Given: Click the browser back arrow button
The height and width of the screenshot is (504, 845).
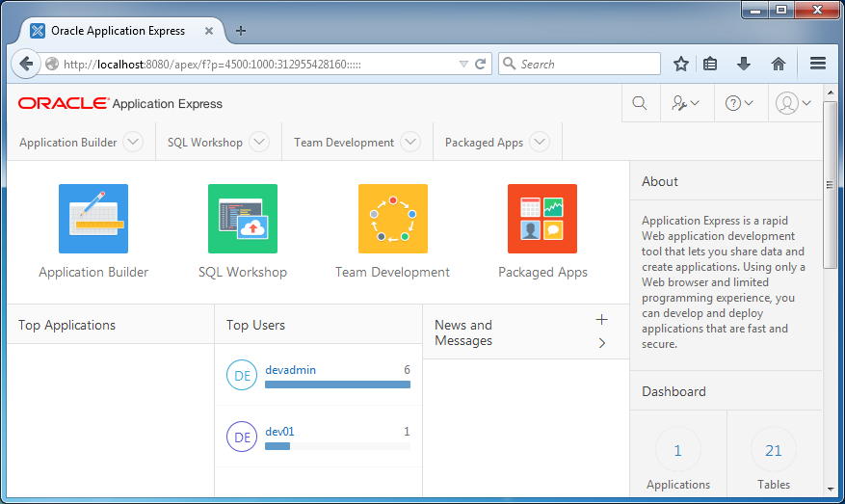Looking at the screenshot, I should pyautogui.click(x=25, y=65).
